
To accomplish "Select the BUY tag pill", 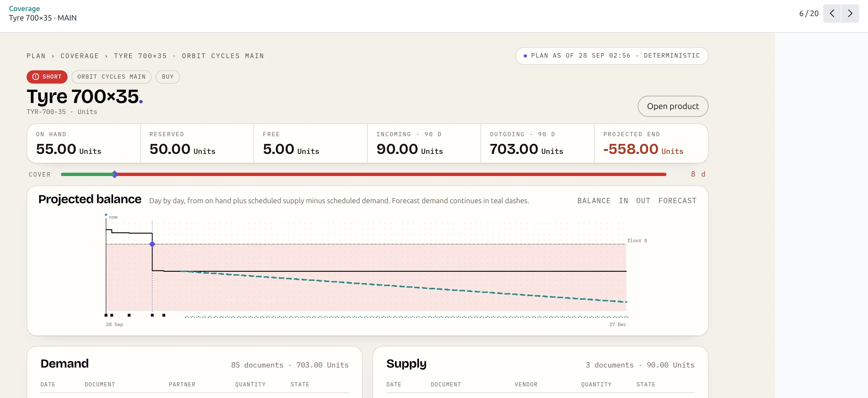I will (x=167, y=77).
